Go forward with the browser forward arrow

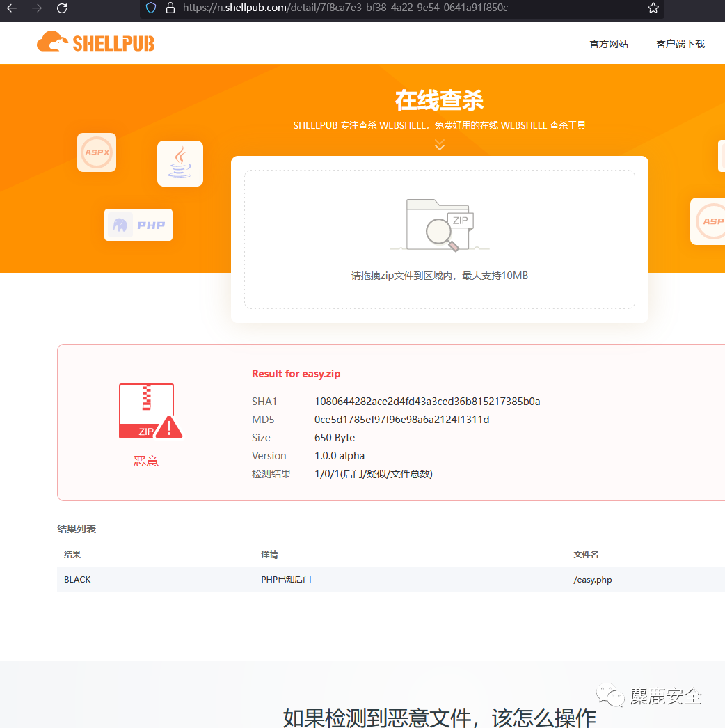37,8
